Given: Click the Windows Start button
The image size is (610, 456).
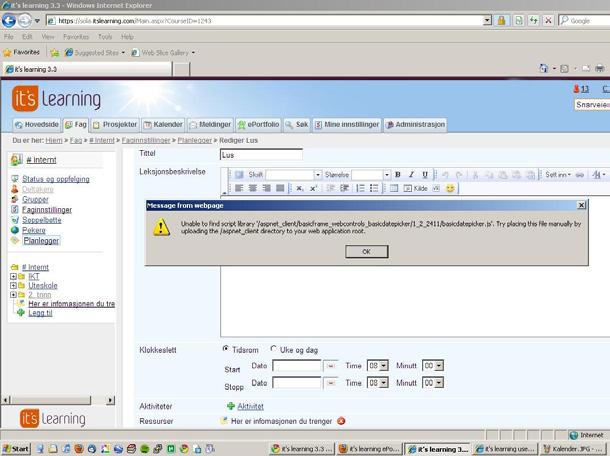Looking at the screenshot, I should (x=16, y=449).
